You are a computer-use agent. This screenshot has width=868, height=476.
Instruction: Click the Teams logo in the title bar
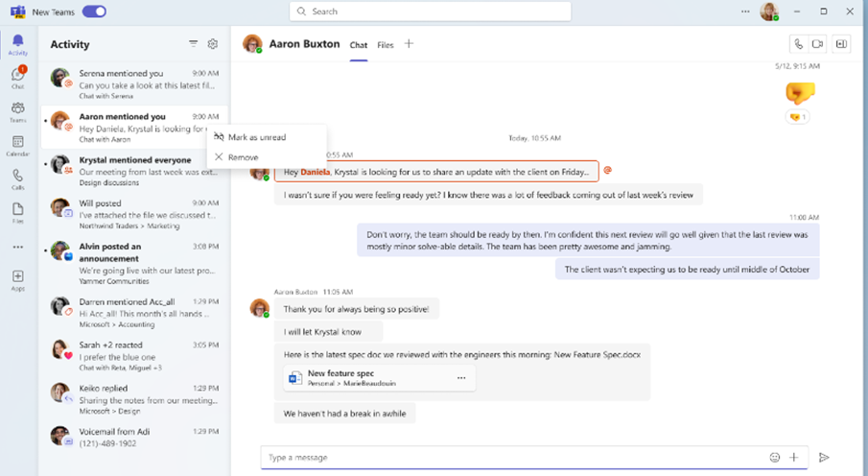pos(17,12)
